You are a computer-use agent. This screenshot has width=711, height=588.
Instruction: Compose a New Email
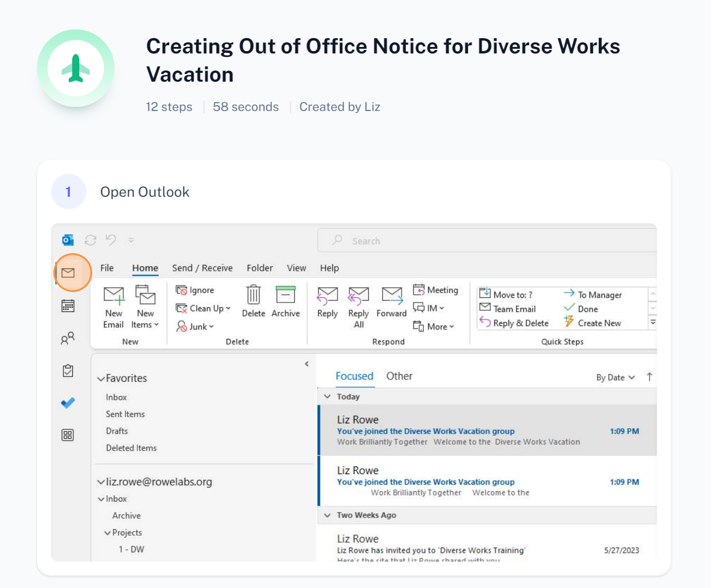[x=114, y=307]
